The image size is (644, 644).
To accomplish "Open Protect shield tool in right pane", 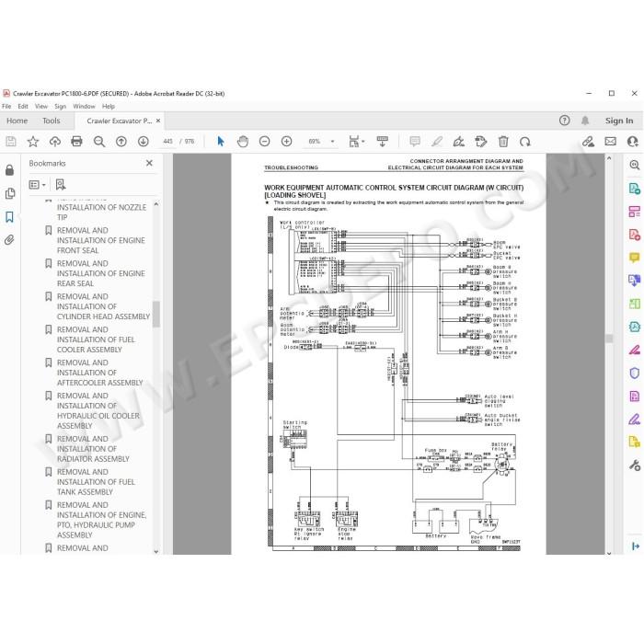I will coord(635,373).
